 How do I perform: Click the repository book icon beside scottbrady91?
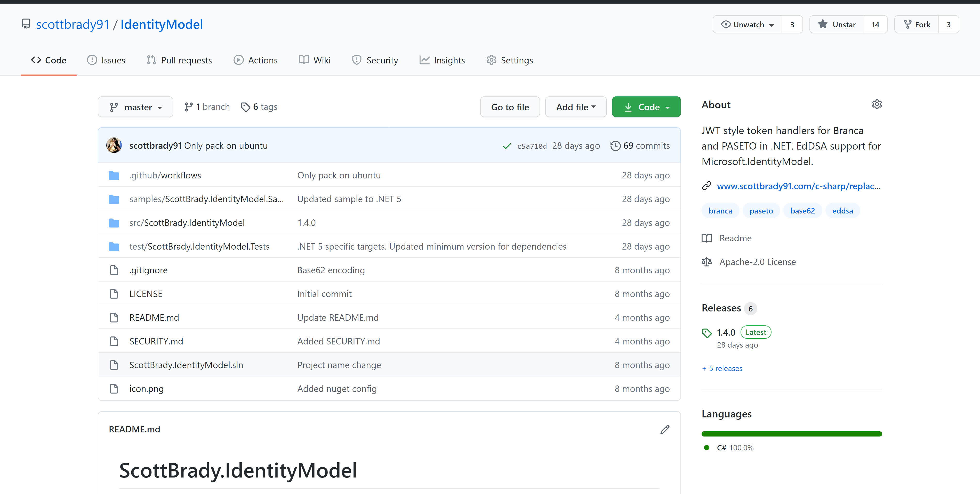coord(26,24)
